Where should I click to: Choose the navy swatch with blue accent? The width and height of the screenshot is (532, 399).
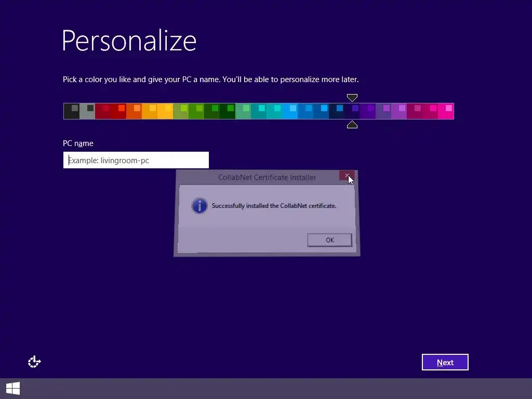click(x=337, y=111)
